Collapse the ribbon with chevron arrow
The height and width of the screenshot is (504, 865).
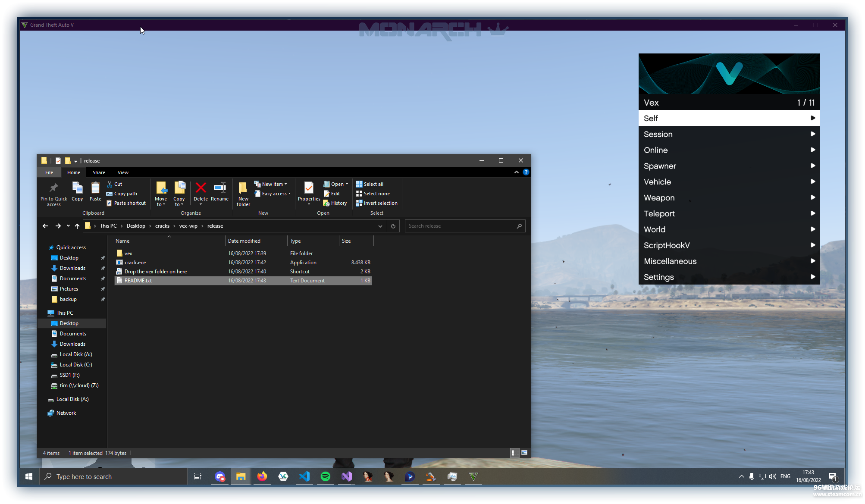[516, 172]
